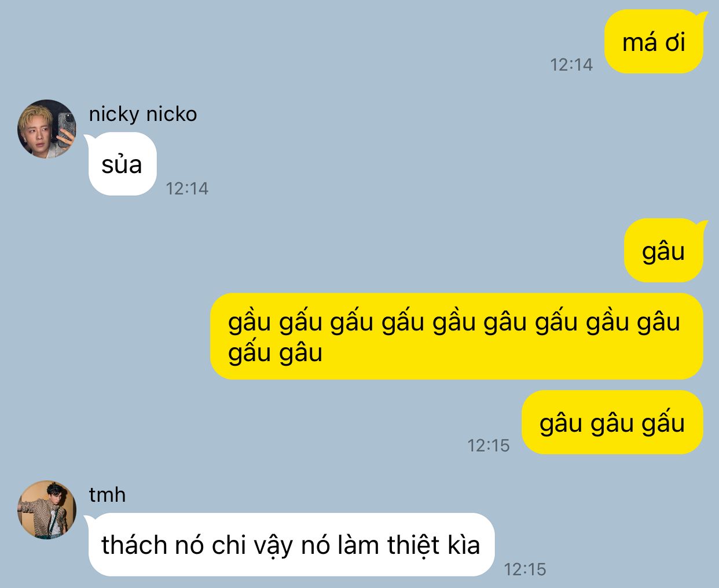Click the second line of the long message

(x=275, y=353)
